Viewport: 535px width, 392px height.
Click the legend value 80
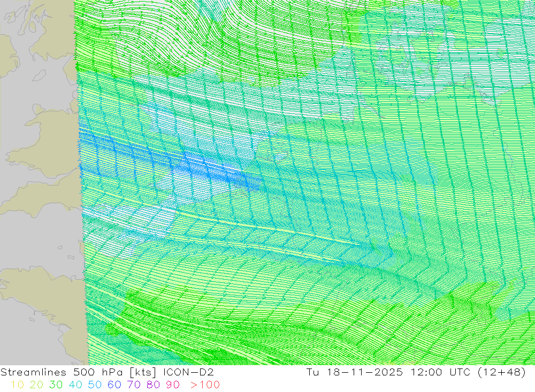(153, 385)
